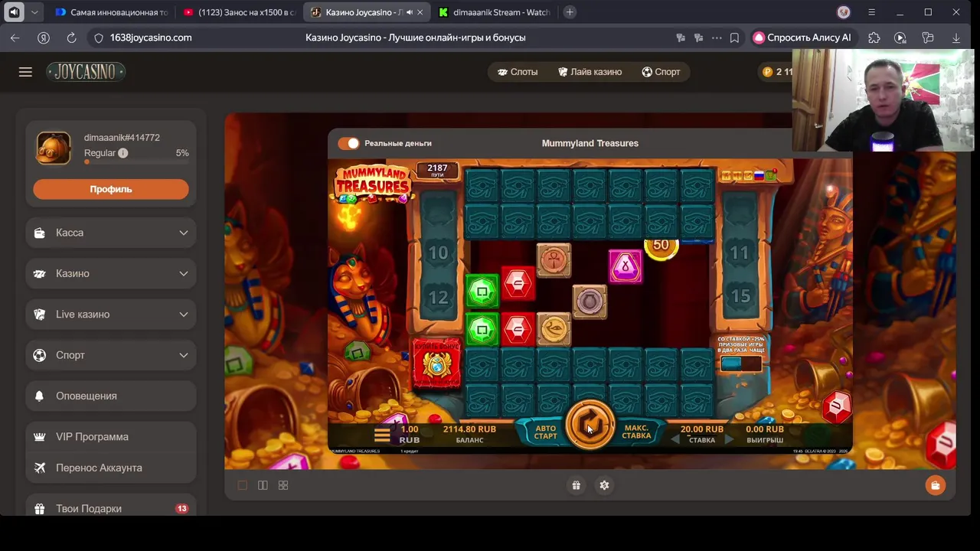This screenshot has width=980, height=551.
Task: Open browser tab list dropdown arrow
Action: click(x=35, y=12)
